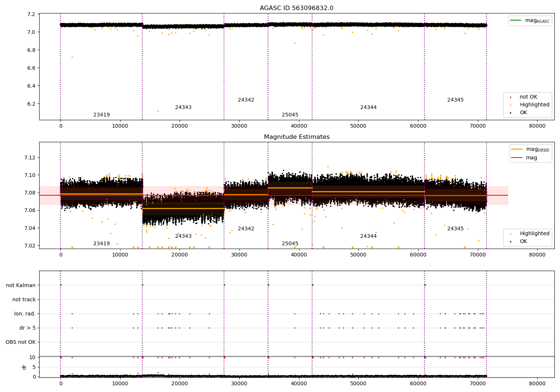This screenshot has width=560, height=392.
Task: Click the 'Magnitude Estimates' plot title
Action: coord(296,137)
